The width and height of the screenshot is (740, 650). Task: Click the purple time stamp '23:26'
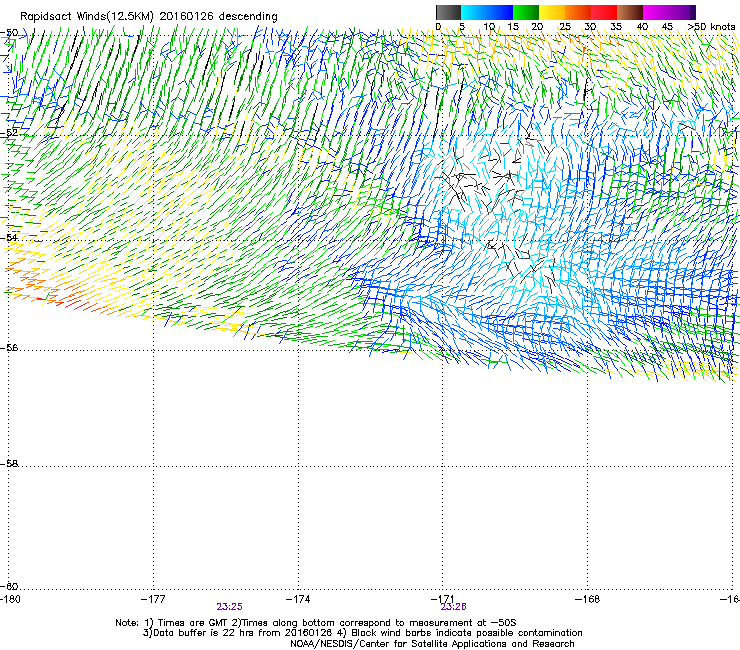point(454,607)
